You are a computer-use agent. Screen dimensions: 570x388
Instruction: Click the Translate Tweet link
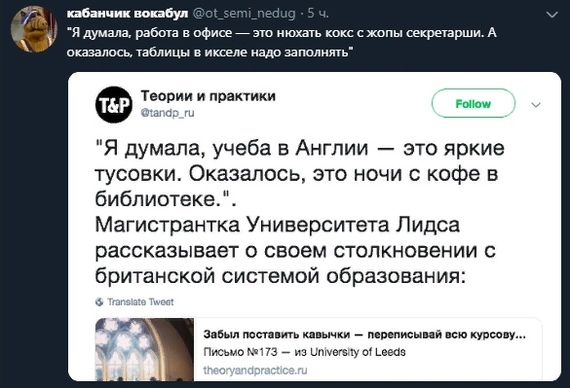click(140, 302)
